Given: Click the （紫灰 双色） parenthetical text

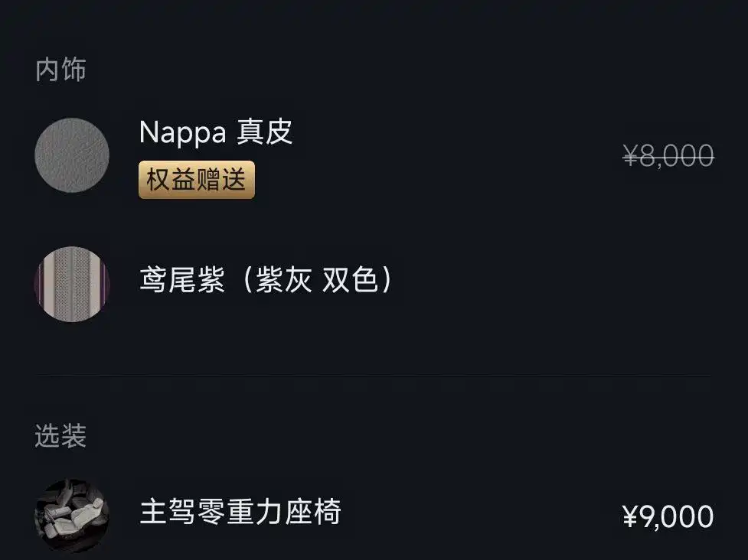Looking at the screenshot, I should 317,279.
